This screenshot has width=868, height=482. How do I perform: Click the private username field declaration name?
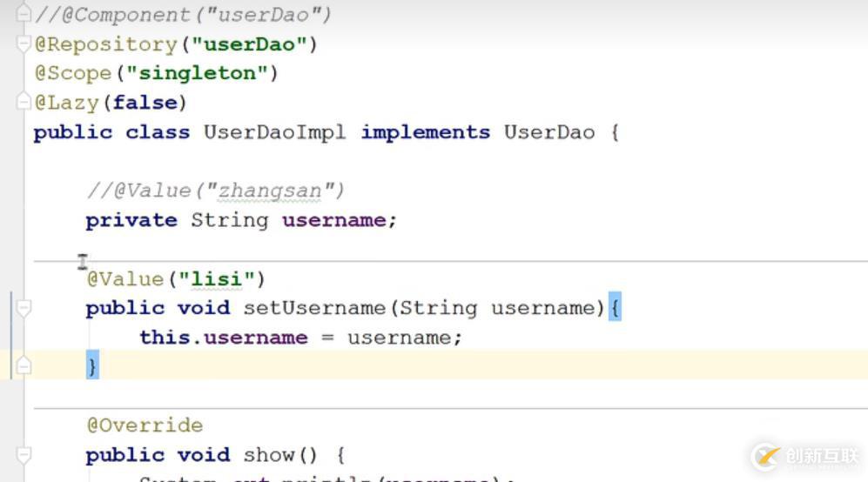[334, 220]
